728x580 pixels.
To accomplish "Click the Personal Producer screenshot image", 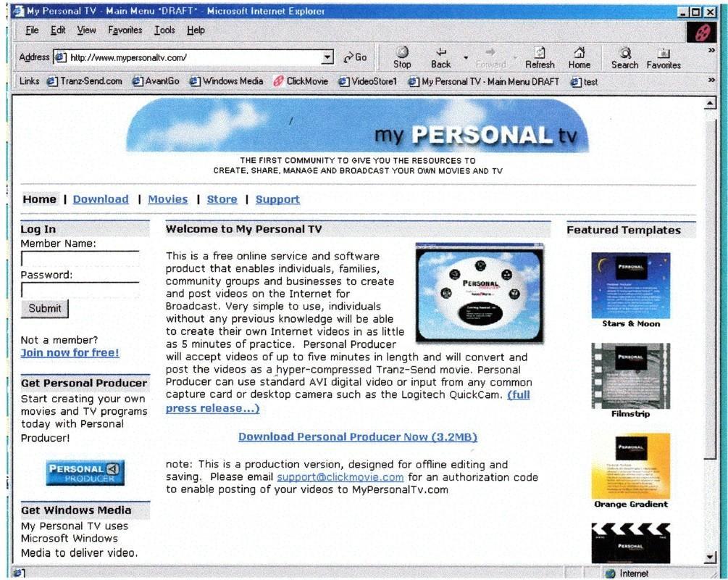I will (x=480, y=293).
